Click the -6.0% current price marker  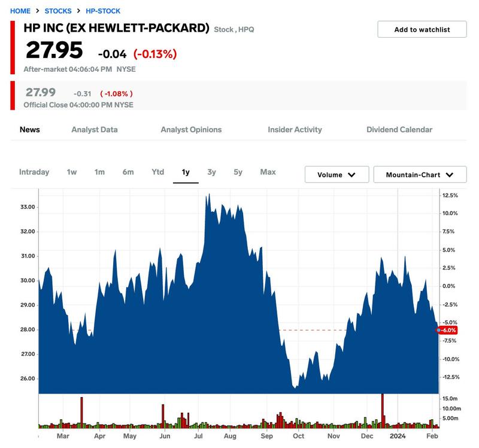(447, 330)
